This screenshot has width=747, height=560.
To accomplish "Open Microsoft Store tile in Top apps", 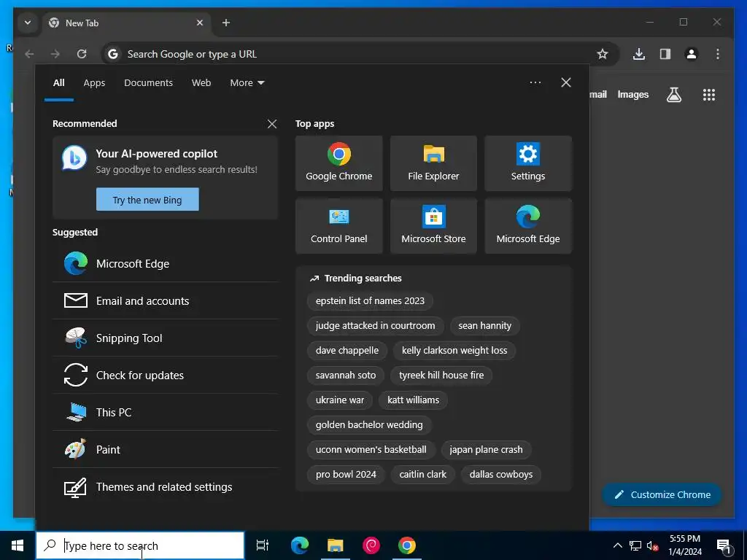I will pyautogui.click(x=433, y=226).
